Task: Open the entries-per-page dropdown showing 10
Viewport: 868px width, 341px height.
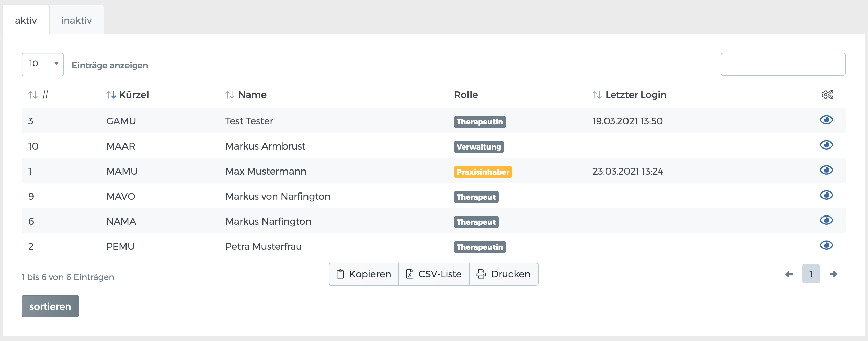Action: click(42, 64)
